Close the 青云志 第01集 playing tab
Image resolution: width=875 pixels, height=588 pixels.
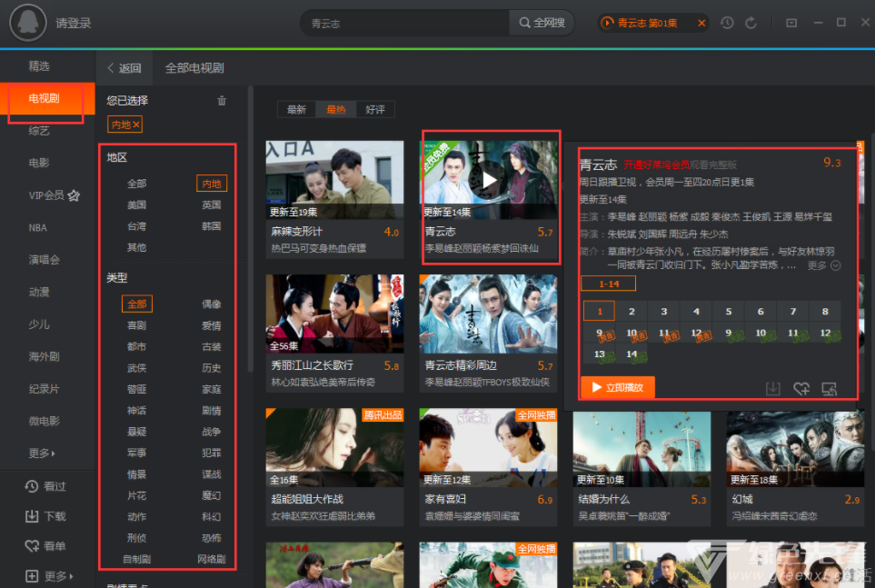tap(701, 23)
